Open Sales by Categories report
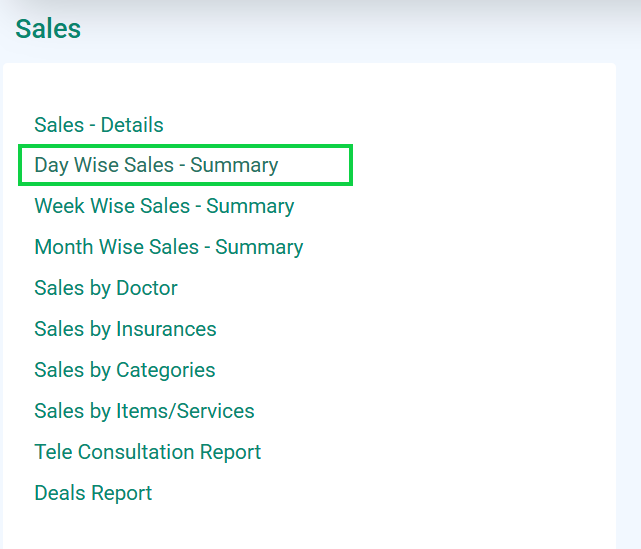The height and width of the screenshot is (549, 641). (125, 370)
